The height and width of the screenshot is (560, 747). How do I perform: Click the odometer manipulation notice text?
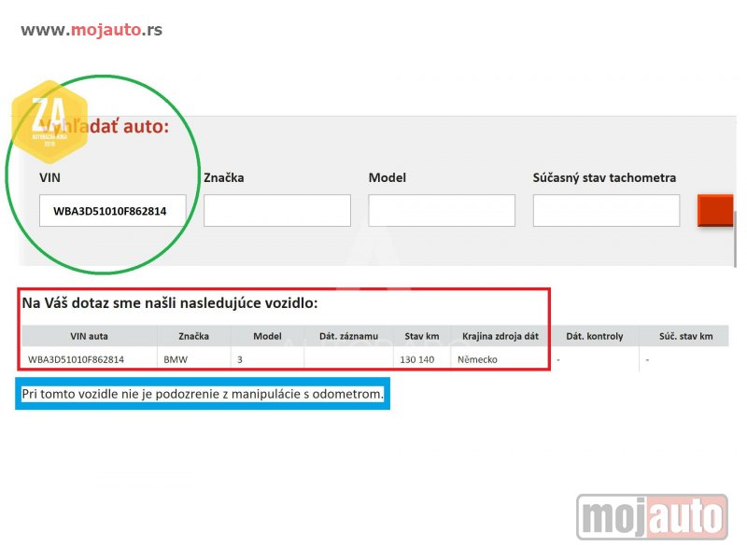203,394
